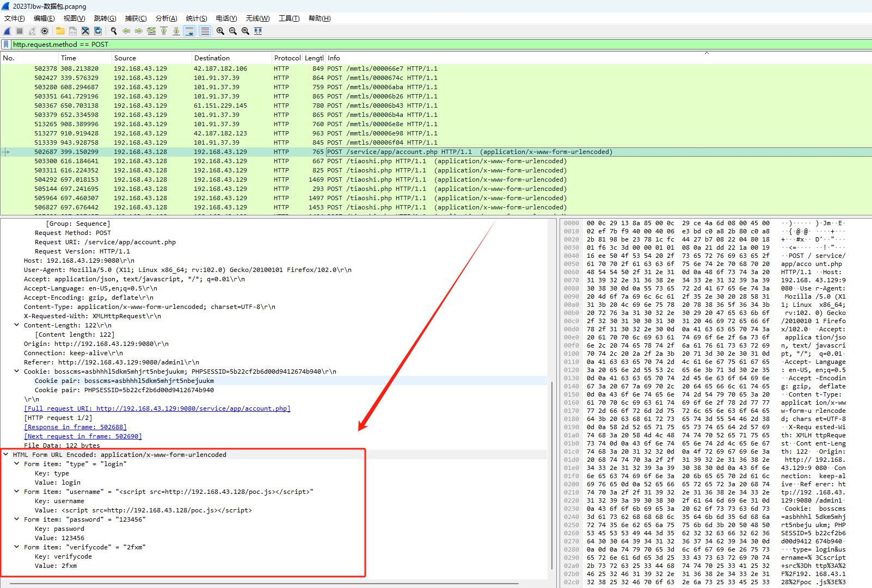The height and width of the screenshot is (588, 872).
Task: Select the Request URI account.php line
Action: (x=105, y=242)
